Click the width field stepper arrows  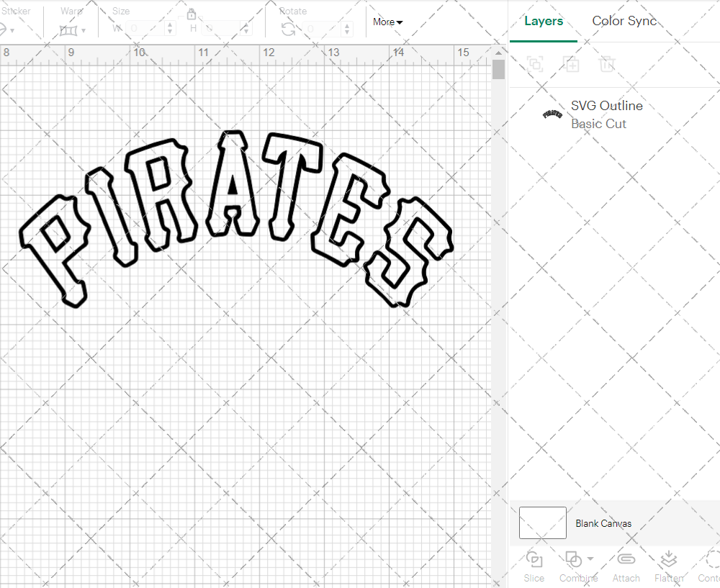click(170, 29)
